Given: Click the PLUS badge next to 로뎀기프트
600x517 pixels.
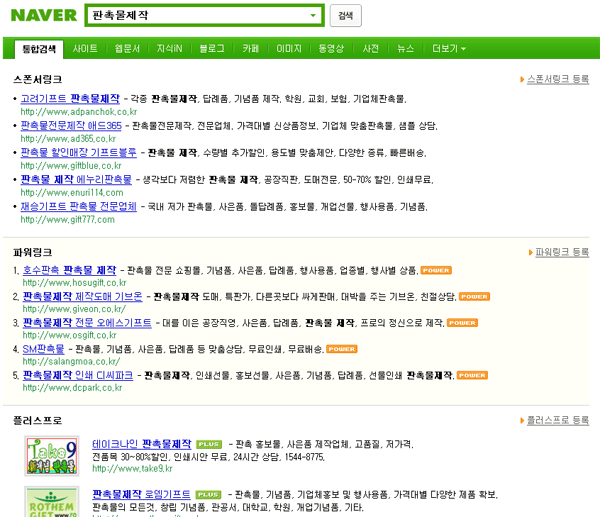Looking at the screenshot, I should click(208, 495).
